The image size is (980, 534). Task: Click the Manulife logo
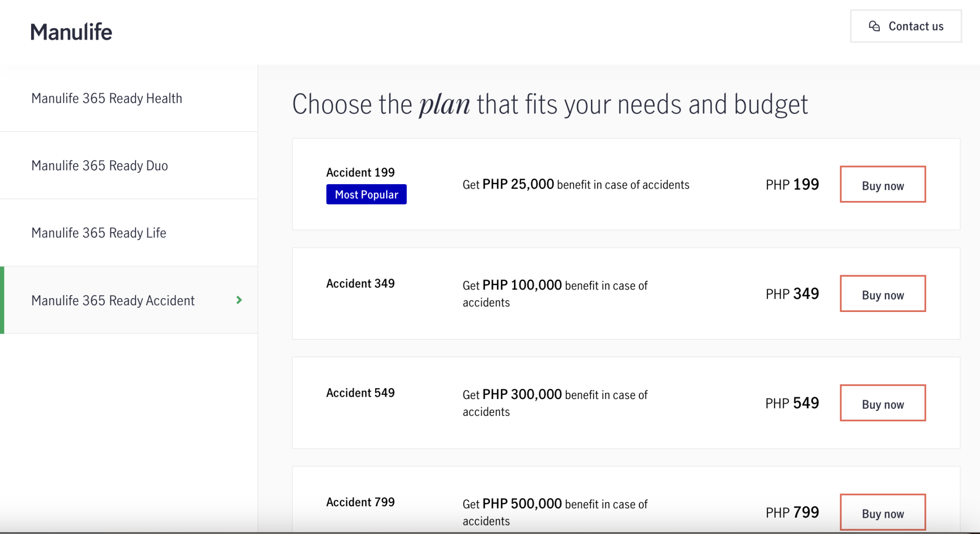(x=71, y=31)
